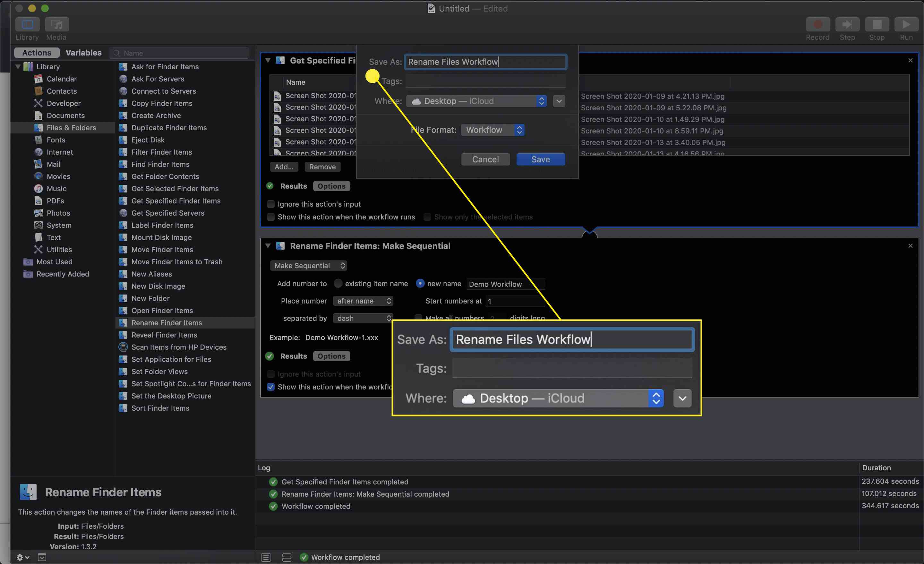This screenshot has width=924, height=564.
Task: Select the existing item name radio button
Action: [338, 284]
